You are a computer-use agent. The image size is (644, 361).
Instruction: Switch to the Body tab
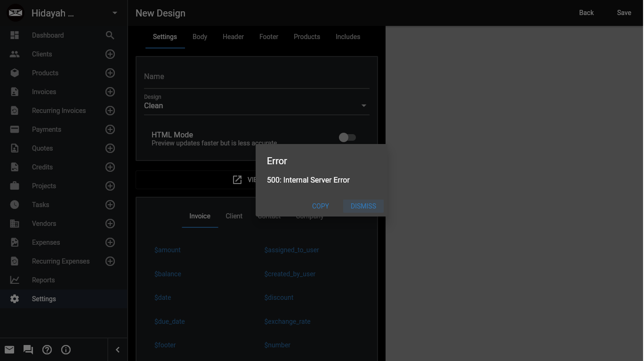pyautogui.click(x=200, y=37)
